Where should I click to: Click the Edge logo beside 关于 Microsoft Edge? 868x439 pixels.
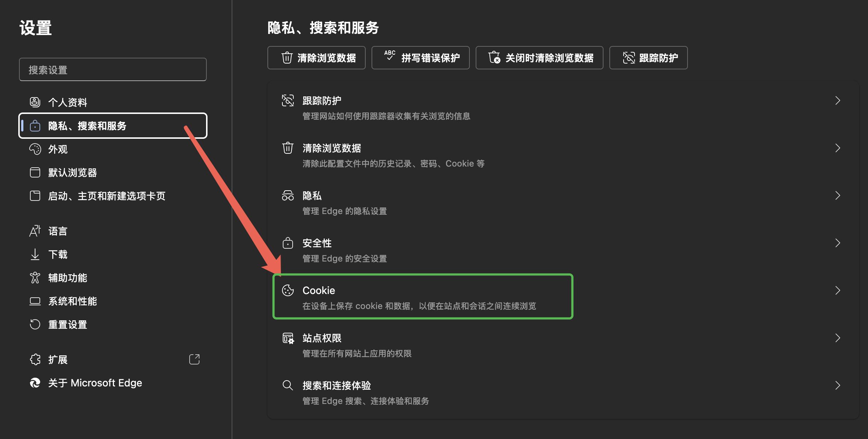(35, 383)
